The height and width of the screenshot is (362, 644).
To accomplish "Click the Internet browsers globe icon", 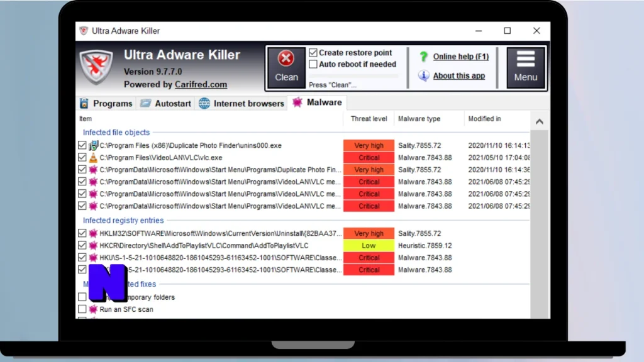I will point(204,104).
